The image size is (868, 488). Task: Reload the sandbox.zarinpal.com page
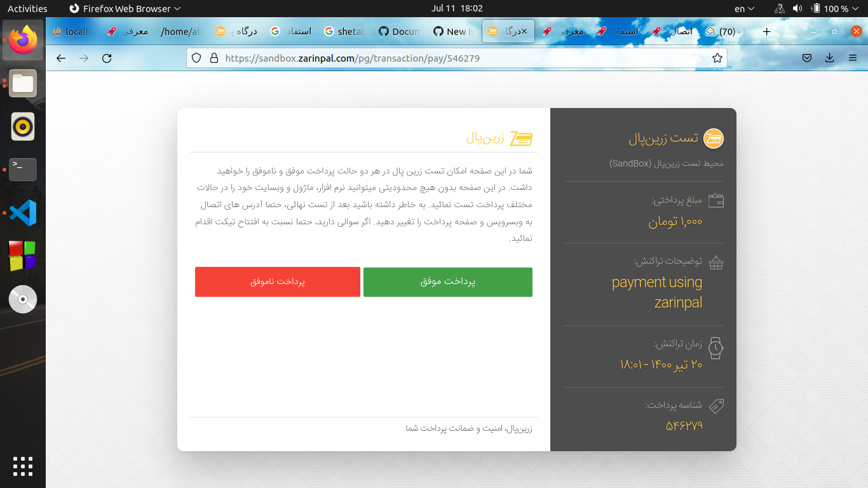click(x=107, y=57)
